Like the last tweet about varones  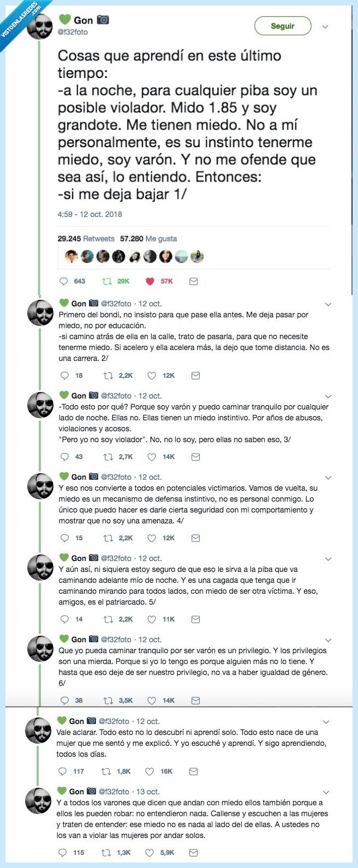coord(149,853)
